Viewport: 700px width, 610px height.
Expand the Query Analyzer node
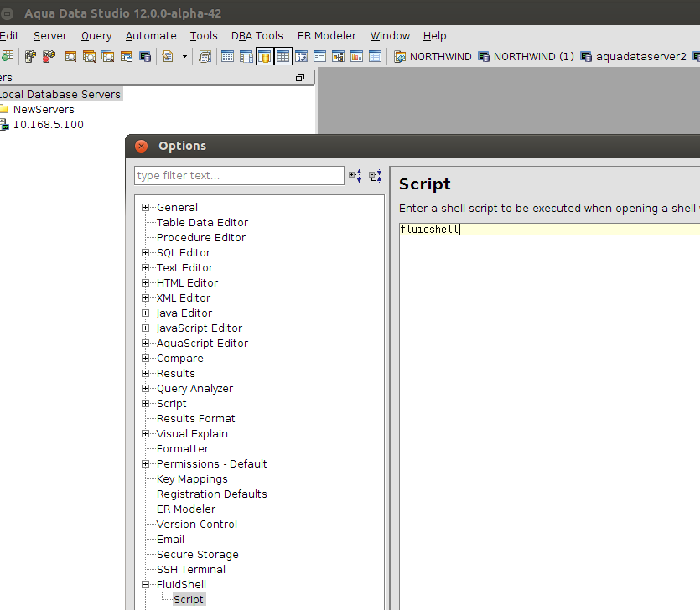pos(145,388)
